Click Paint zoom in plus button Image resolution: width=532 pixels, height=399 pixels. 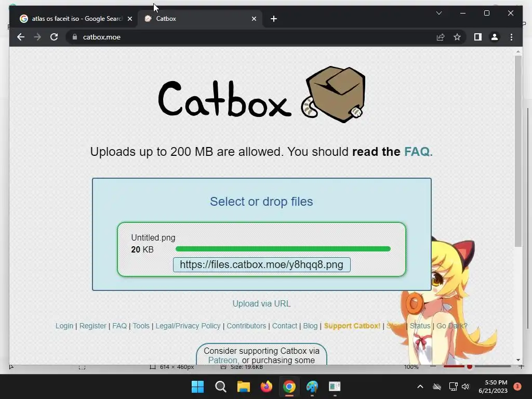tap(521, 366)
